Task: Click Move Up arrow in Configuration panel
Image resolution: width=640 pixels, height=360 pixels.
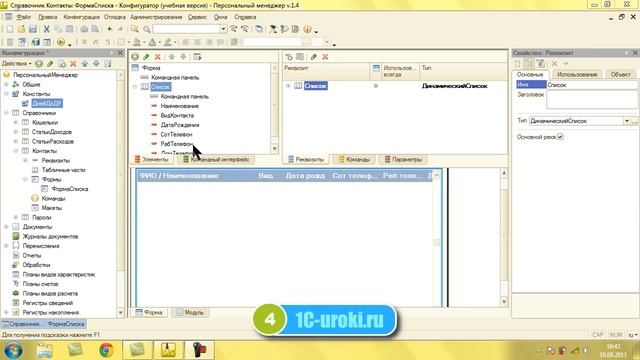Action: 84,64
